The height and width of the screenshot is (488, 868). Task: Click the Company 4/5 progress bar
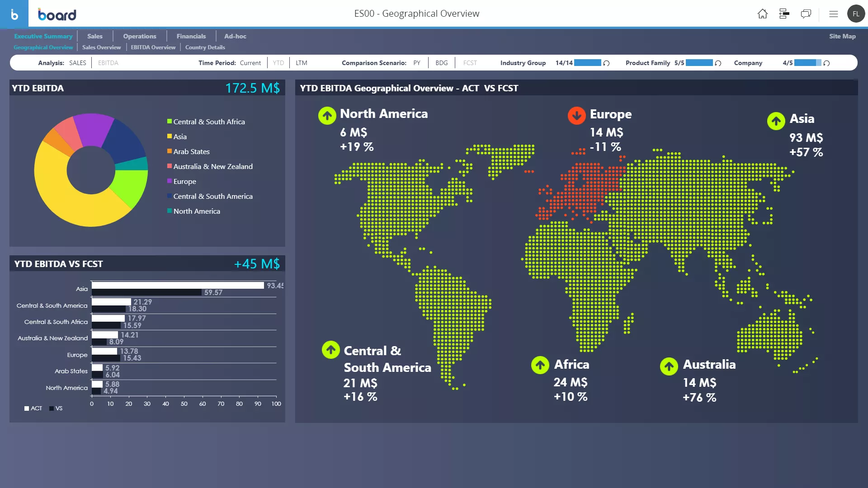807,63
